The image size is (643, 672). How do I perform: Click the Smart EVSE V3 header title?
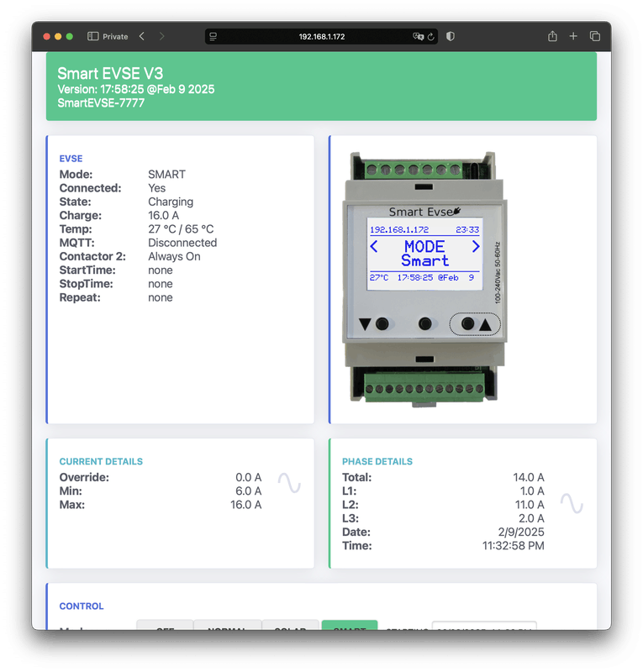click(110, 74)
